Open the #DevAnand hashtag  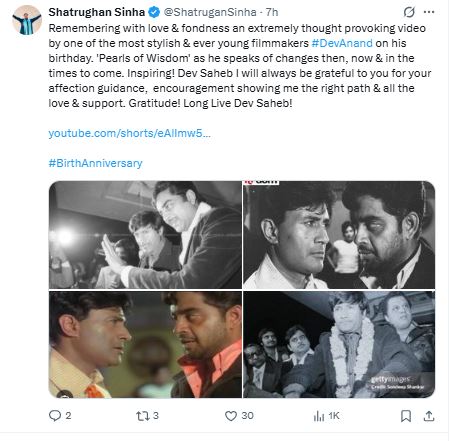tap(342, 43)
